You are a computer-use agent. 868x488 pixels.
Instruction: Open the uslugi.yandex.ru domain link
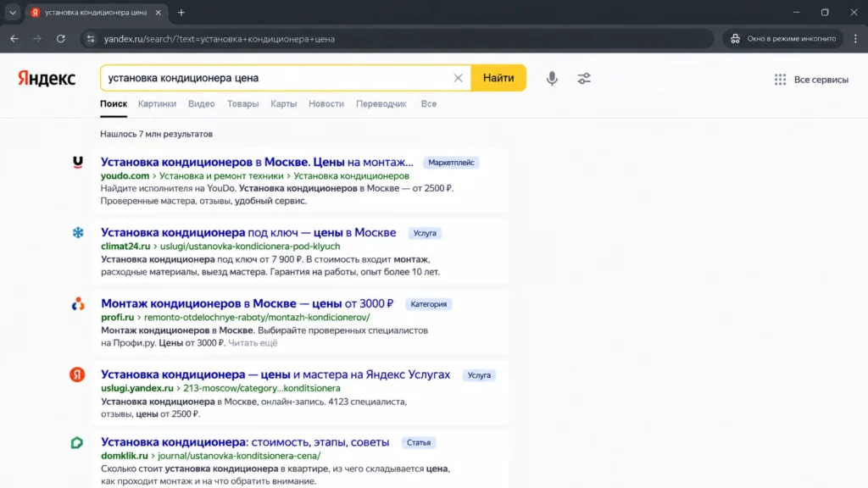point(137,388)
